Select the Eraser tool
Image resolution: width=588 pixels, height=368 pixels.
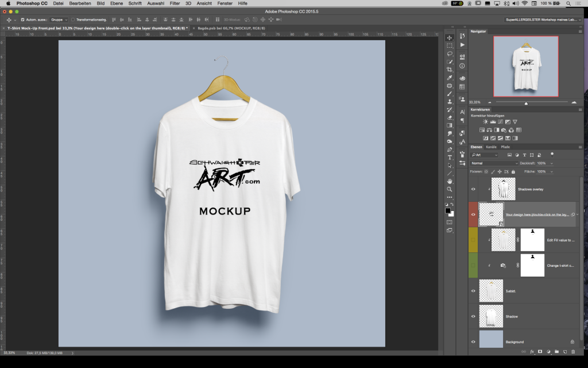[450, 117]
